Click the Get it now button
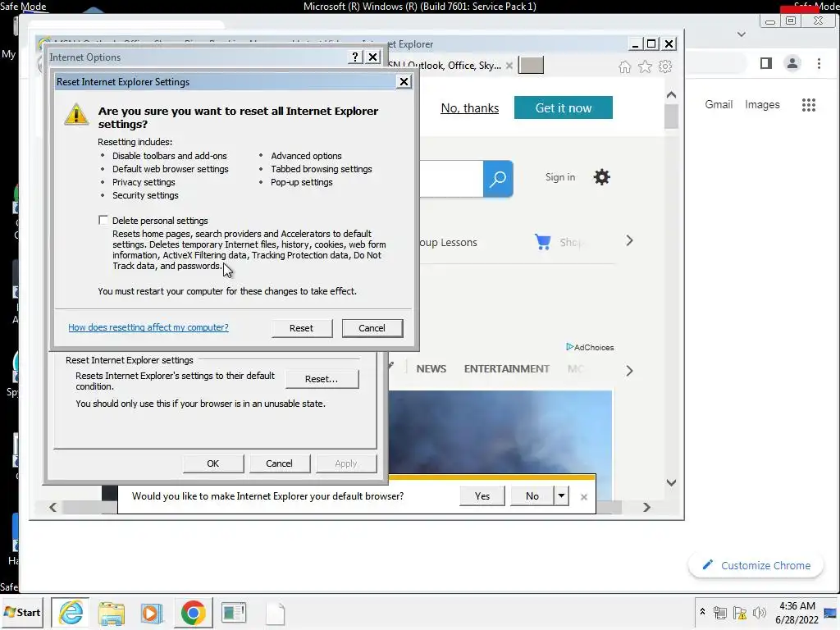 (563, 107)
